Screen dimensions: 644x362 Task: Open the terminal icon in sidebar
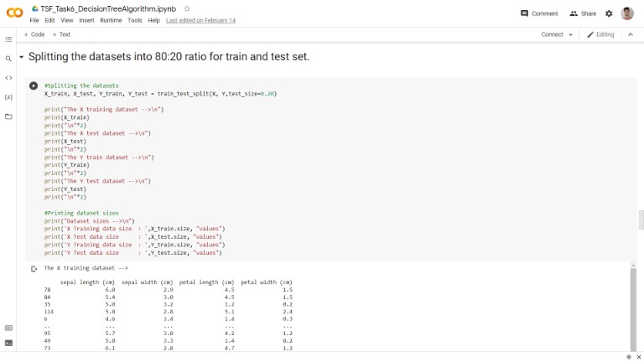[8, 343]
